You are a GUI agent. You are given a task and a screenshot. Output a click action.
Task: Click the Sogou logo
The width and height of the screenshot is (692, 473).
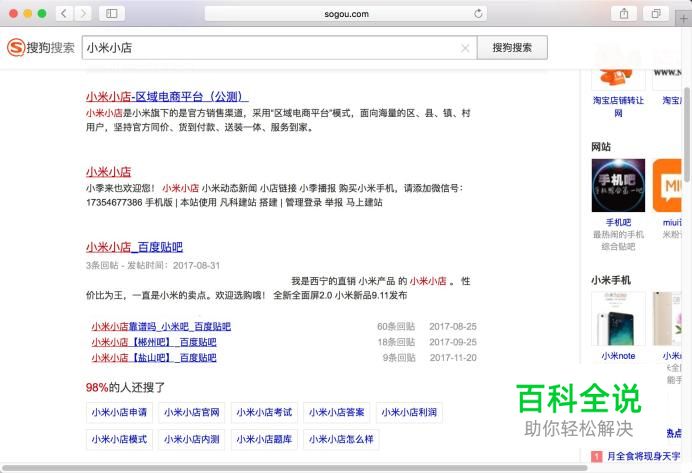tap(41, 47)
